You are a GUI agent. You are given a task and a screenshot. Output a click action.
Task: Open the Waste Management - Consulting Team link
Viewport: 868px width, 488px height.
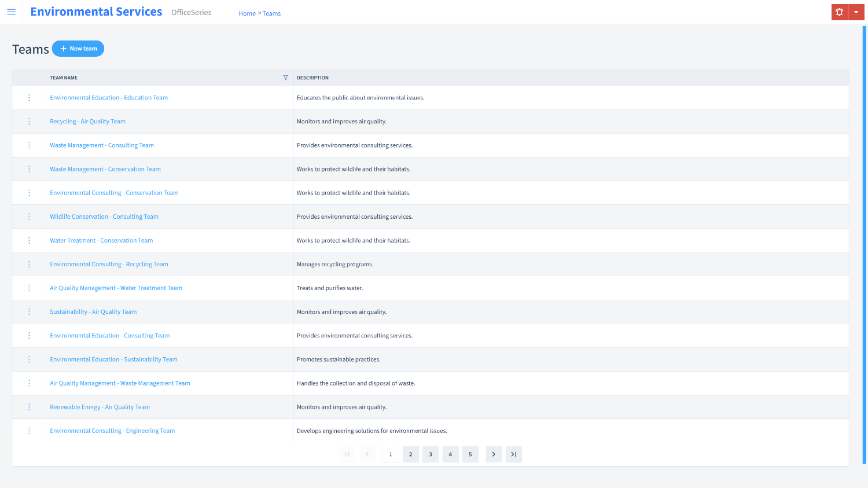(102, 145)
